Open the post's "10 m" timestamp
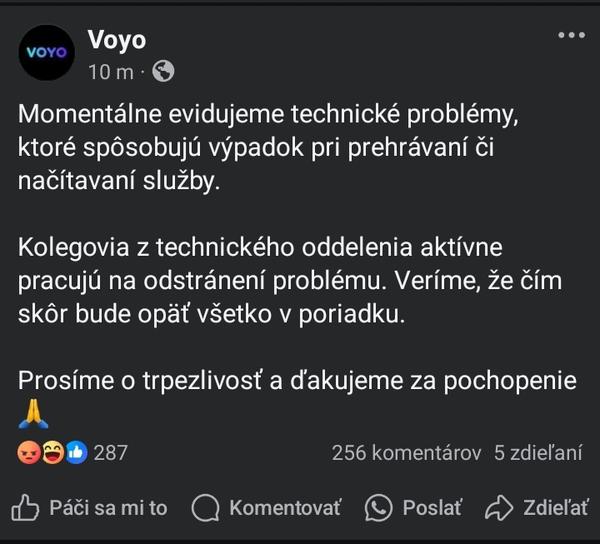600x544 pixels. (110, 71)
